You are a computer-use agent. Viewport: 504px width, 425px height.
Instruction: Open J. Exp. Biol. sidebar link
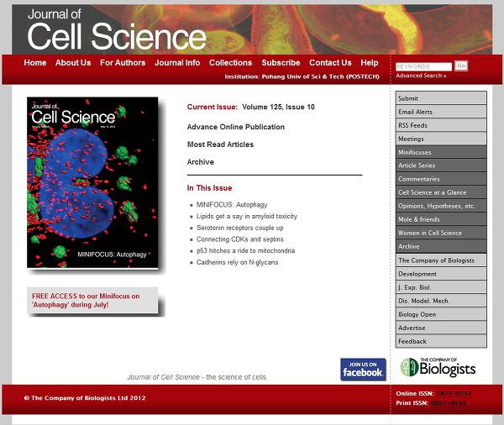pyautogui.click(x=441, y=287)
